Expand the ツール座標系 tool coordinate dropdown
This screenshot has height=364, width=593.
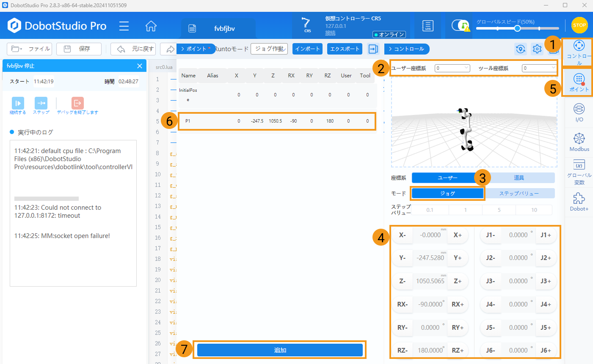pos(539,68)
